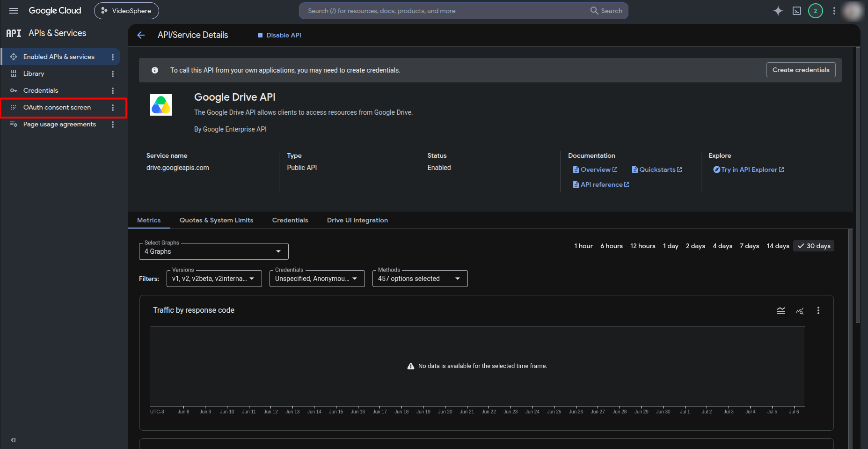This screenshot has height=449, width=868.
Task: Click the page vertical scrollbar
Action: 858,185
